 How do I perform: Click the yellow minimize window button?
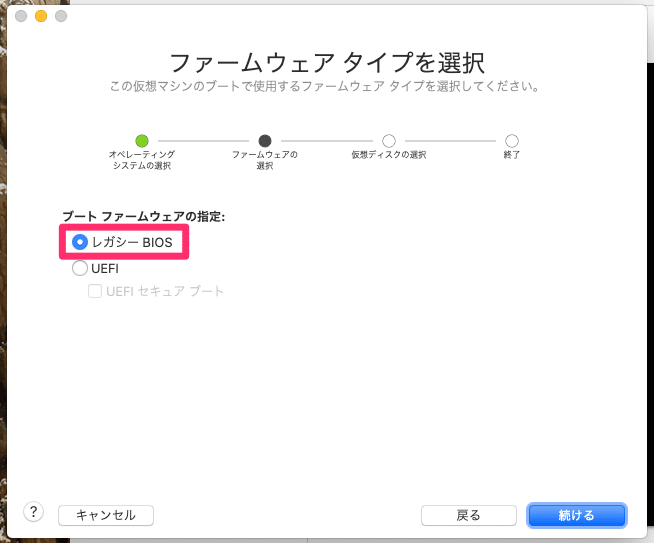(x=41, y=16)
